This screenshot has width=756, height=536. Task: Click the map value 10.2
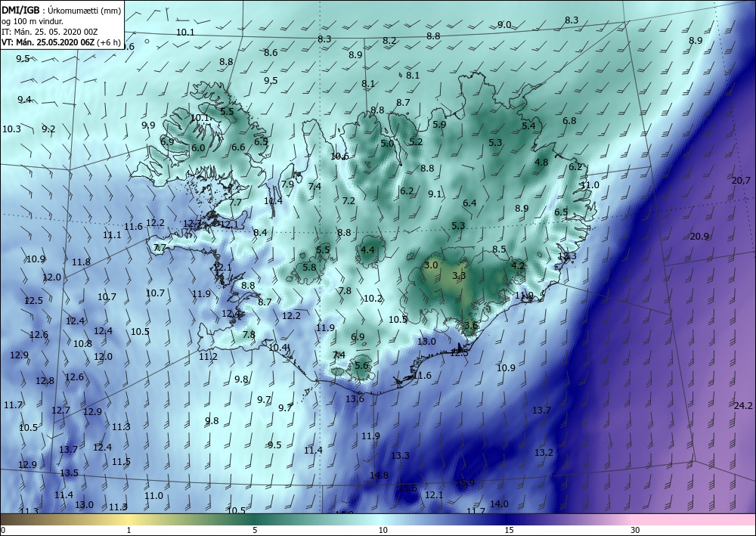click(x=373, y=299)
